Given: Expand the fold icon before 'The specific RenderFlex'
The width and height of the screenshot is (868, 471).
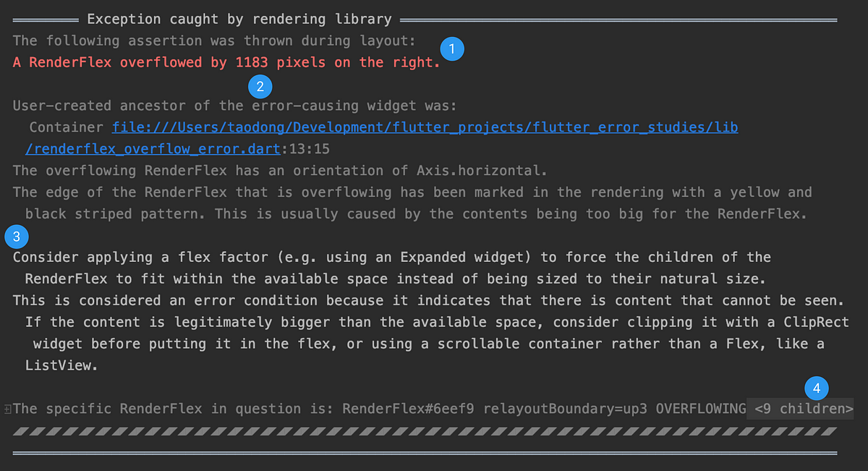Looking at the screenshot, I should [7, 410].
